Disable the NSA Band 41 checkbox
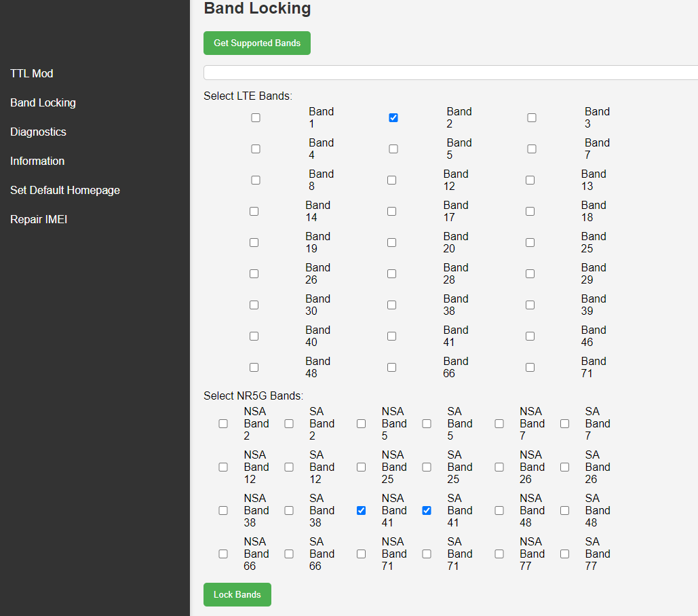Image resolution: width=698 pixels, height=616 pixels. coord(361,511)
